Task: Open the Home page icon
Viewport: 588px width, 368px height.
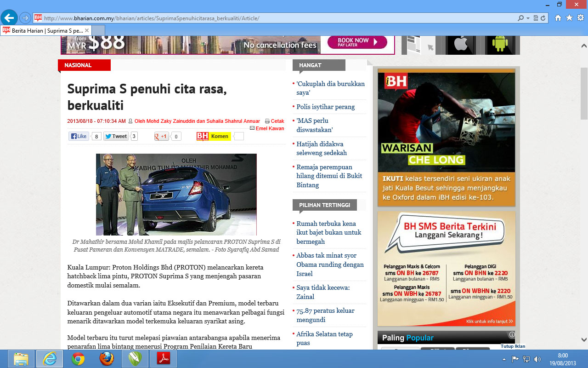Action: click(558, 18)
